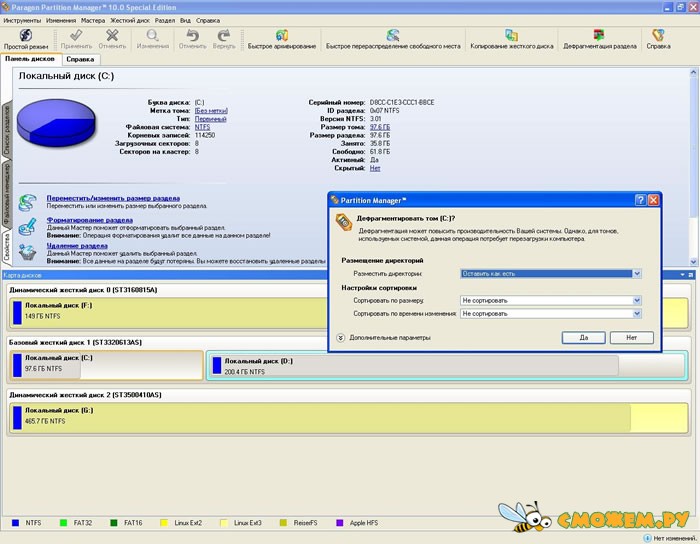Click the FAT32 green legend swatch
The image size is (700, 544).
(63, 523)
